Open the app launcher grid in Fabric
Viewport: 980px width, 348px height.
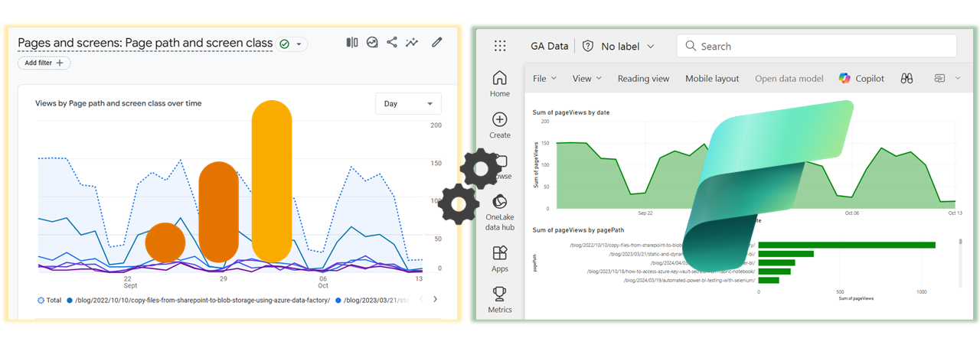(x=500, y=46)
